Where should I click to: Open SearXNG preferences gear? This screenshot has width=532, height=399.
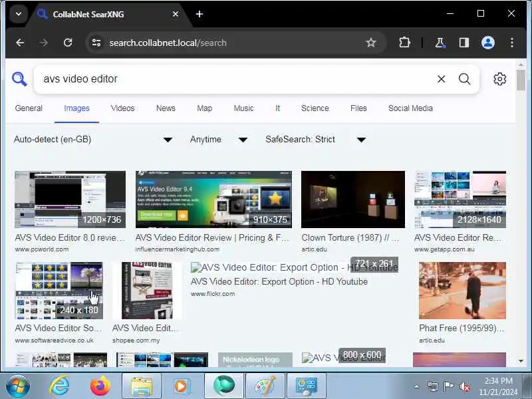coord(499,79)
